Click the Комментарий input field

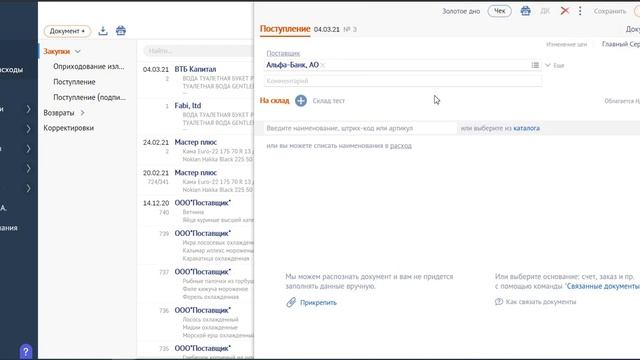coord(403,81)
